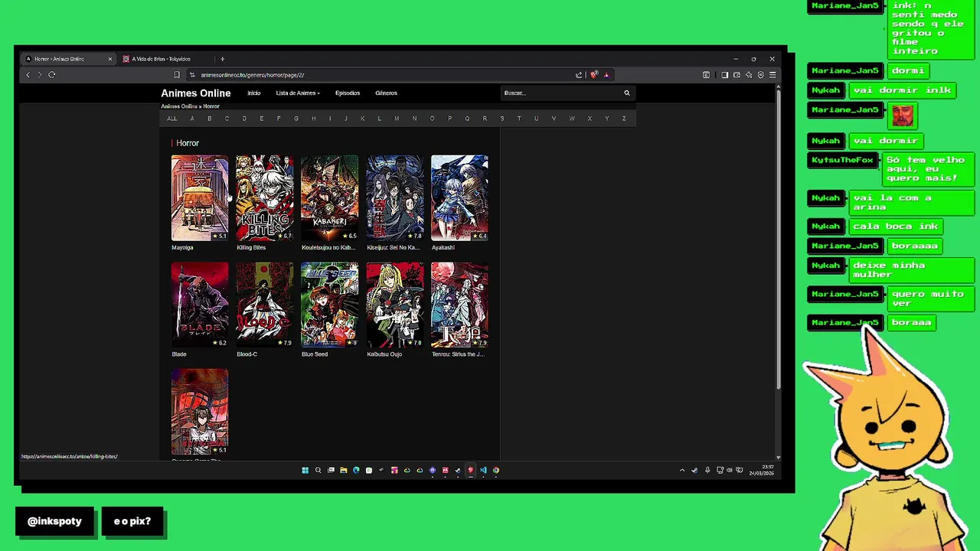Open the Início menu item

(x=254, y=93)
